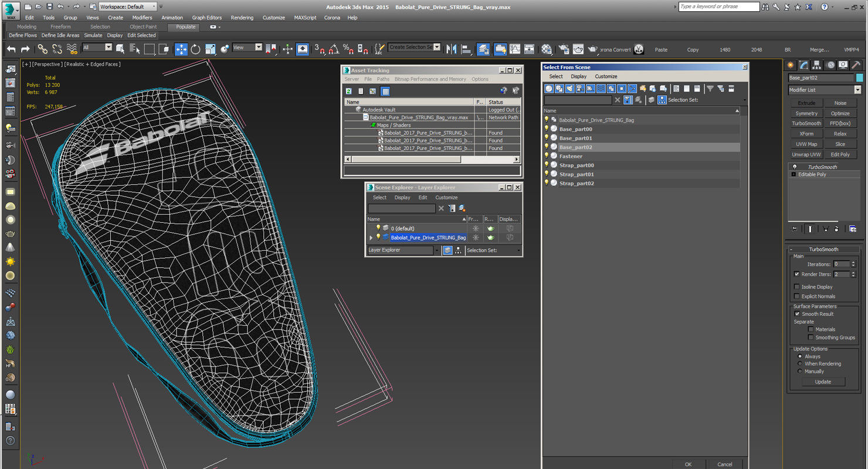This screenshot has width=868, height=469.
Task: Click the Unwrap UVW modifier button
Action: tap(806, 155)
